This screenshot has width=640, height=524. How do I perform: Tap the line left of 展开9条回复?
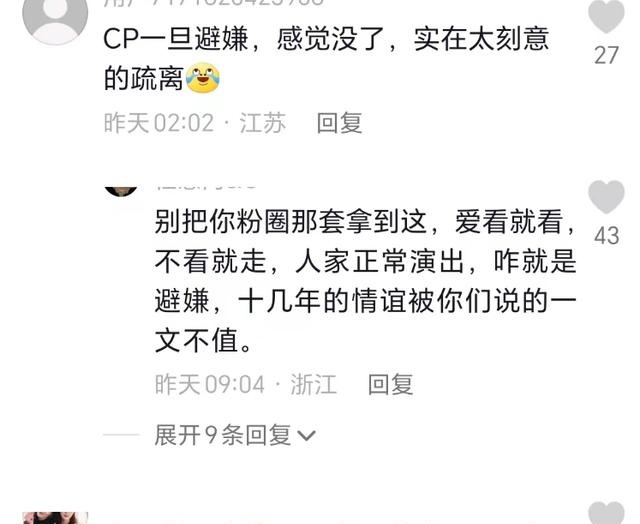coord(121,435)
